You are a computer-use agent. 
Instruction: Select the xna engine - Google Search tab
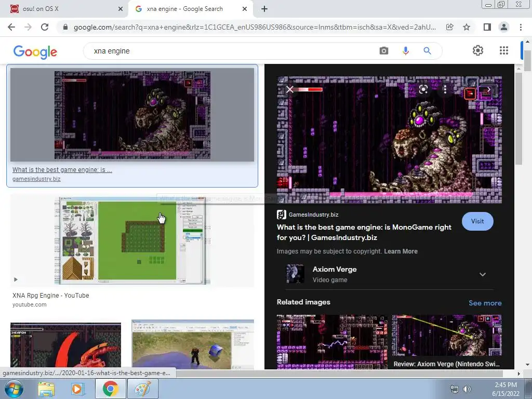(190, 9)
